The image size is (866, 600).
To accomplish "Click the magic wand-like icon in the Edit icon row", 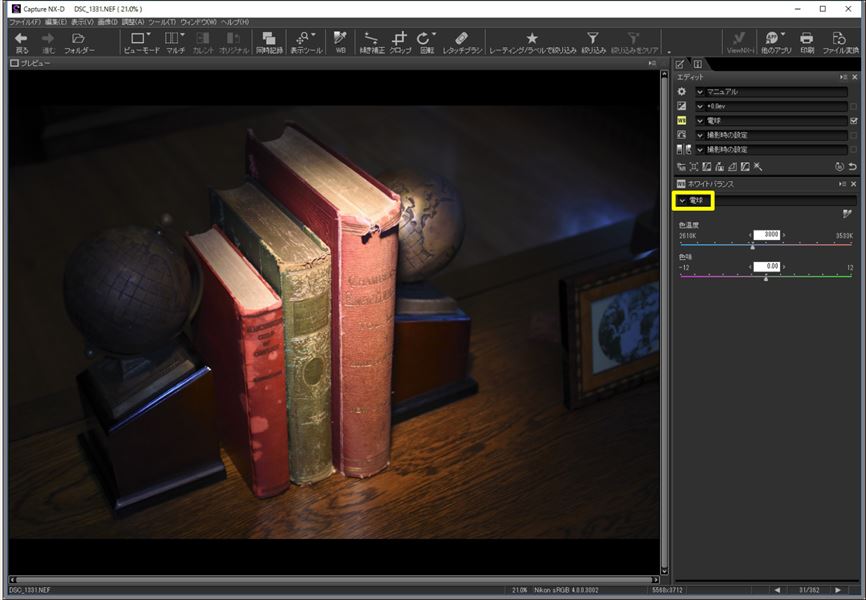I will coord(758,167).
